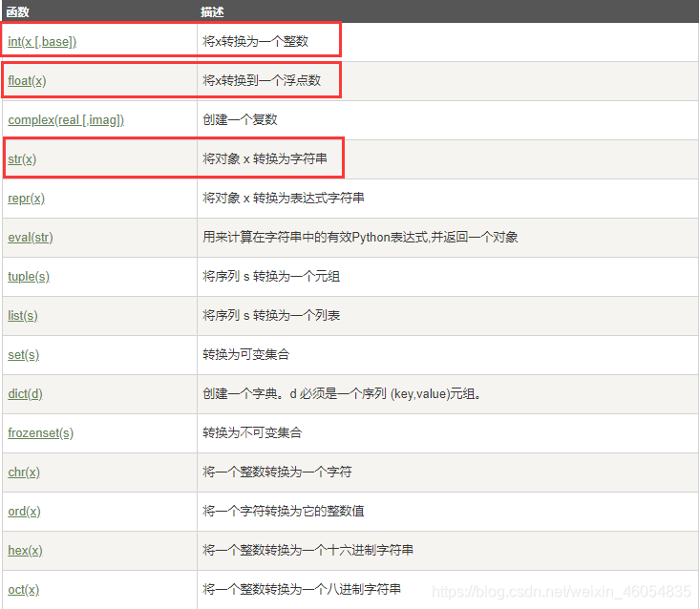Viewport: 700px width, 609px height.
Task: Click the description mentioning 八进制字符串
Action: pos(302,589)
